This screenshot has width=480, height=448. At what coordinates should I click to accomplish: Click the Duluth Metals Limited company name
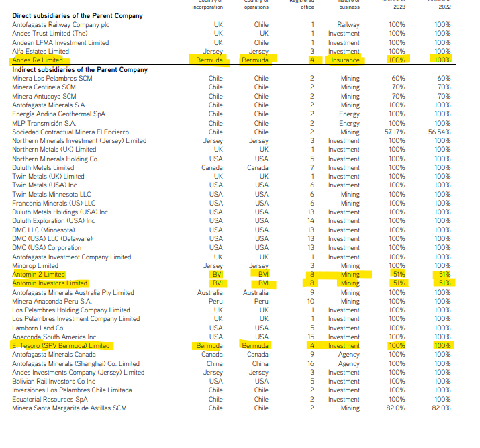pyautogui.click(x=43, y=168)
